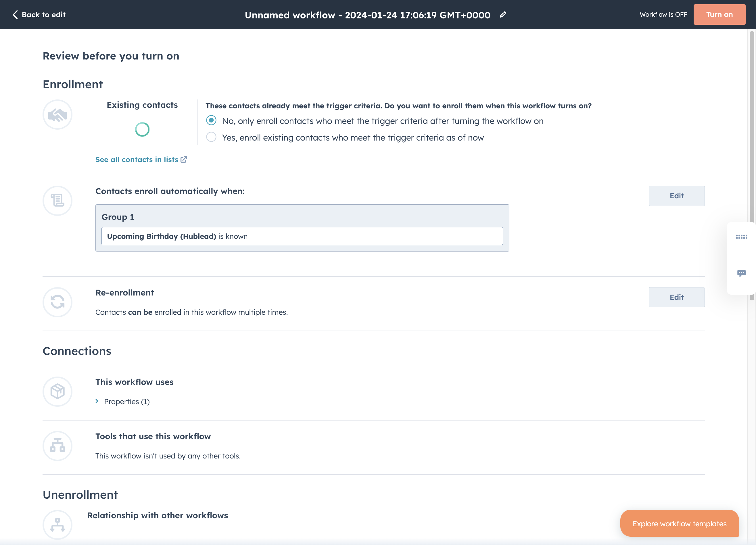Click the Relationship with other workflows icon
The image size is (756, 545).
click(x=57, y=525)
